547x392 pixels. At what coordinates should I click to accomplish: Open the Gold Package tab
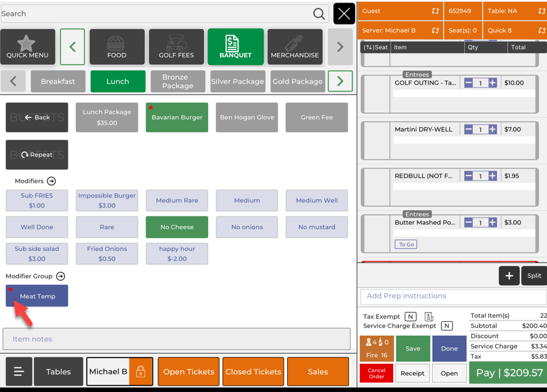point(297,82)
